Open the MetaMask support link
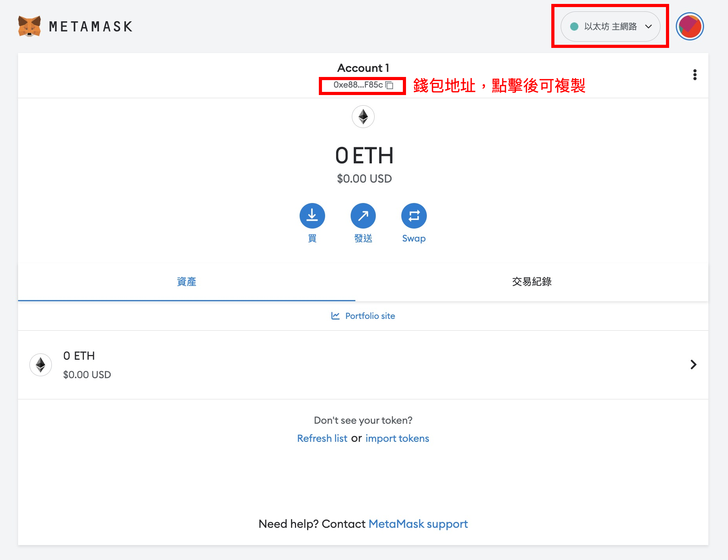728x560 pixels. pyautogui.click(x=418, y=524)
